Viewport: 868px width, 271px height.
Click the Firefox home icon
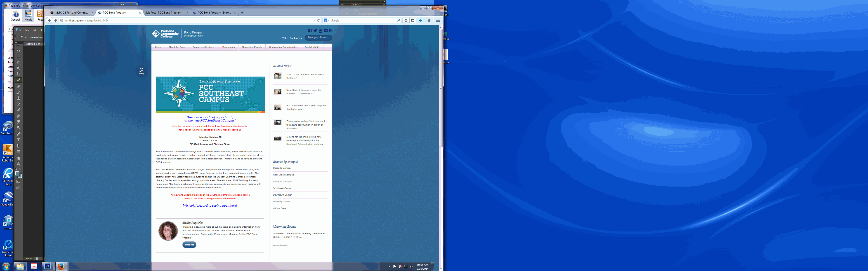429,20
